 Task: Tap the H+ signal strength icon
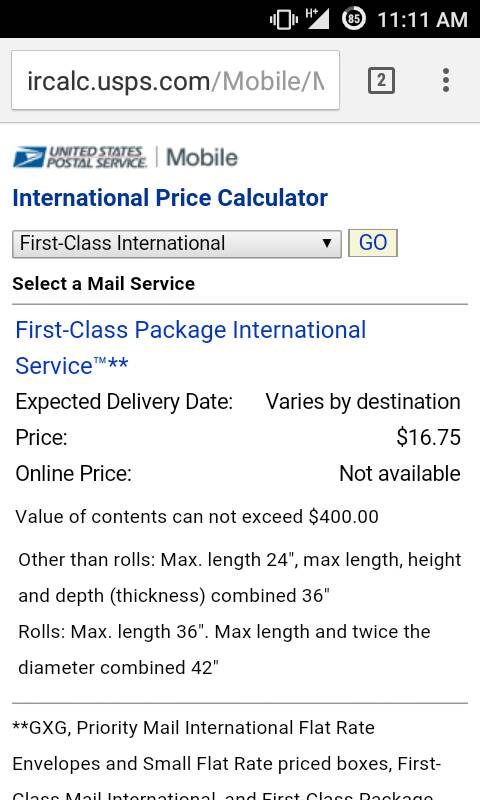317,19
